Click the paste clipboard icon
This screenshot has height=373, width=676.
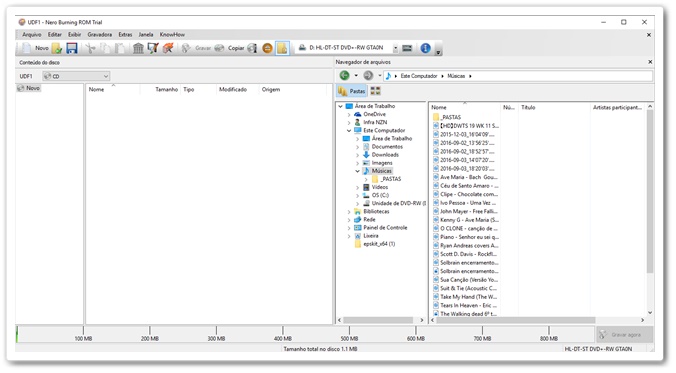[120, 48]
